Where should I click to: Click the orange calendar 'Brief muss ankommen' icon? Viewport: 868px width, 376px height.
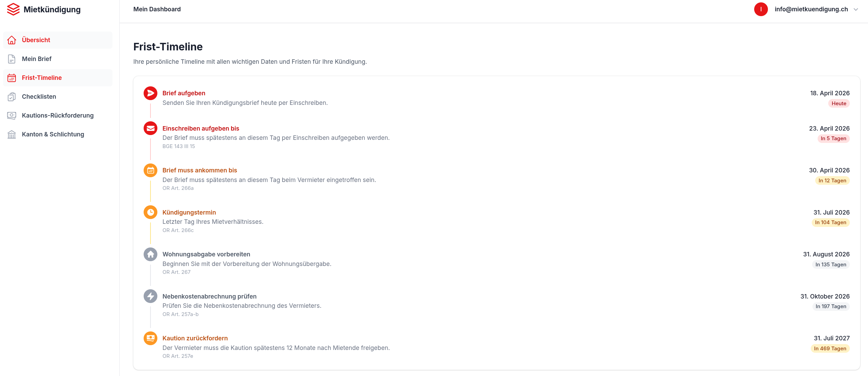pyautogui.click(x=150, y=170)
